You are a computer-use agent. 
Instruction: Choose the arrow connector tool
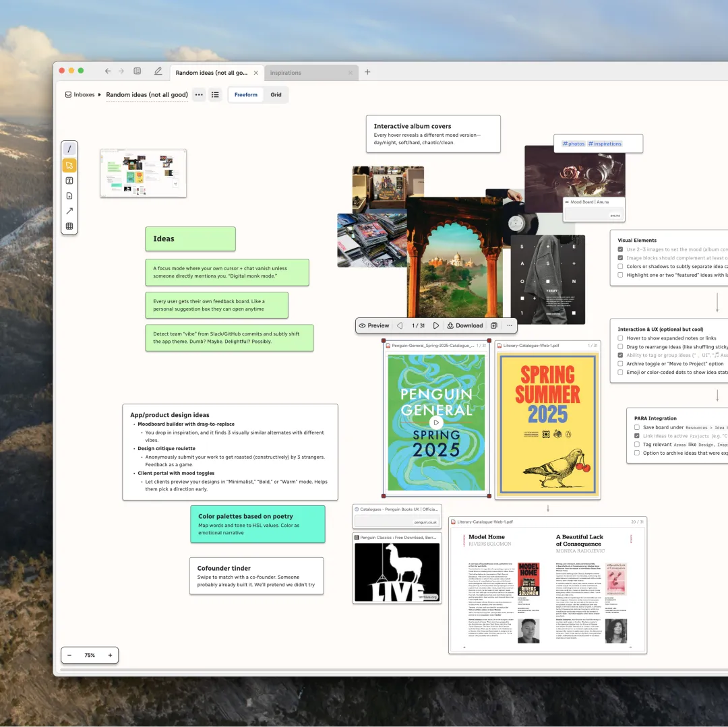[x=69, y=211]
